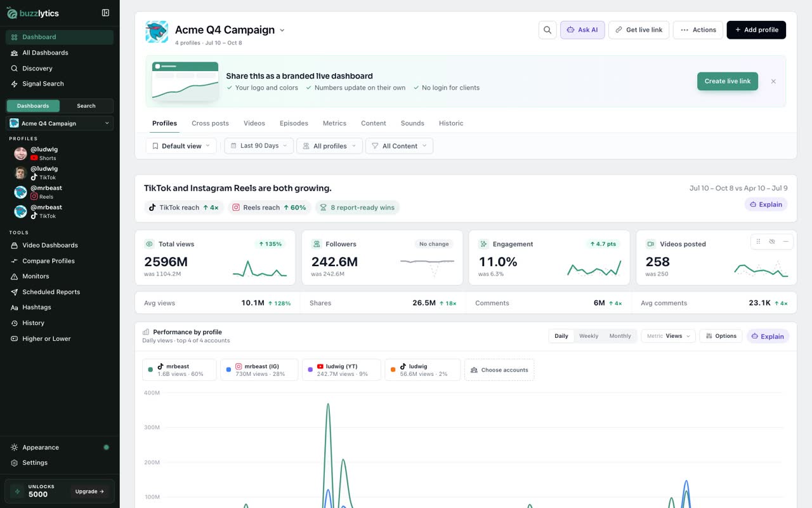Open the Metric Views dropdown
The image size is (812, 508).
669,336
